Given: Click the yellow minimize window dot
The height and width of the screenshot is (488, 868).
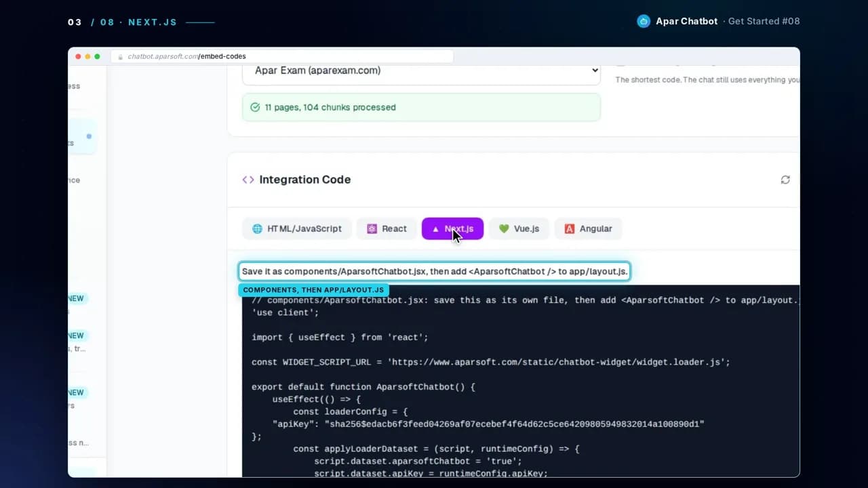Looking at the screenshot, I should point(87,56).
